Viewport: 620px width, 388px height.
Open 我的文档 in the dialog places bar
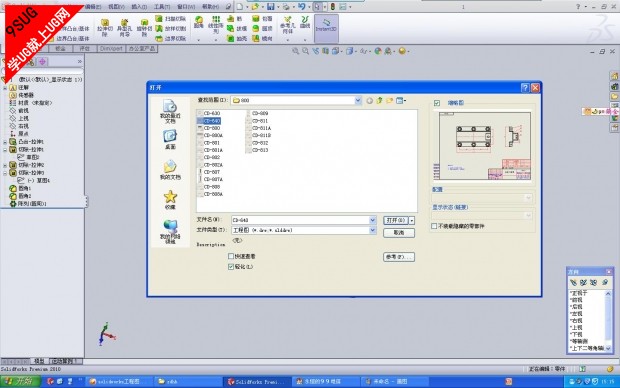pyautogui.click(x=170, y=170)
